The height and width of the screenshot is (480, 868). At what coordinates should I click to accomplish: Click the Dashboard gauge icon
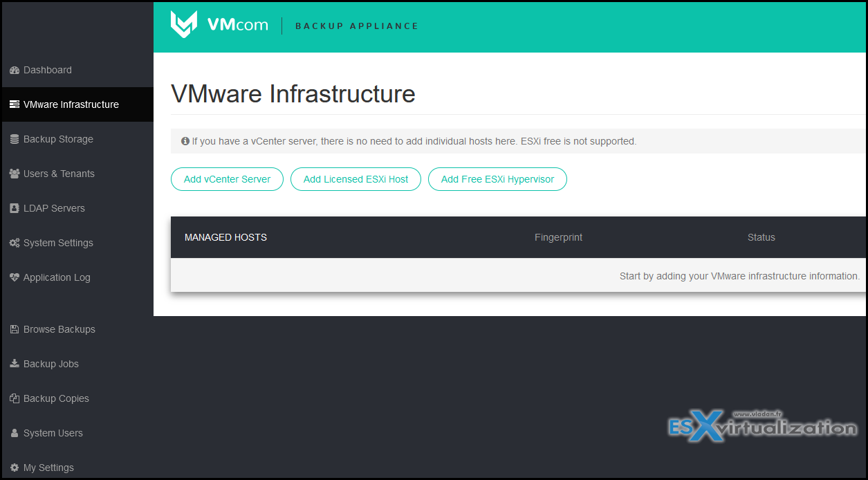[15, 71]
